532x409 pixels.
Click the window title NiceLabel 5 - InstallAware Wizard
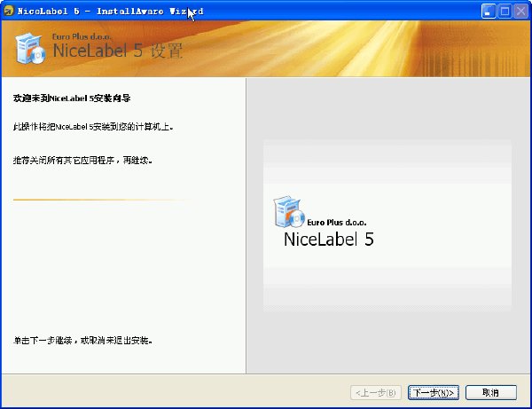click(110, 12)
